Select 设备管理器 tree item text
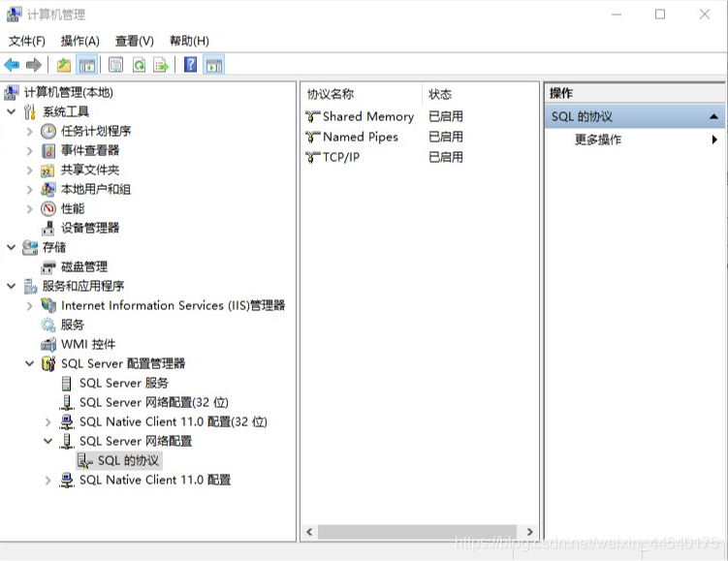The image size is (728, 561). (x=90, y=228)
